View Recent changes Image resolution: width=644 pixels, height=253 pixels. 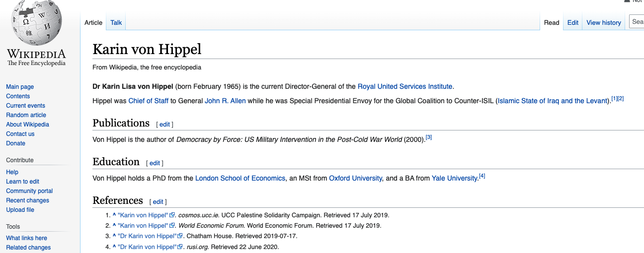27,200
